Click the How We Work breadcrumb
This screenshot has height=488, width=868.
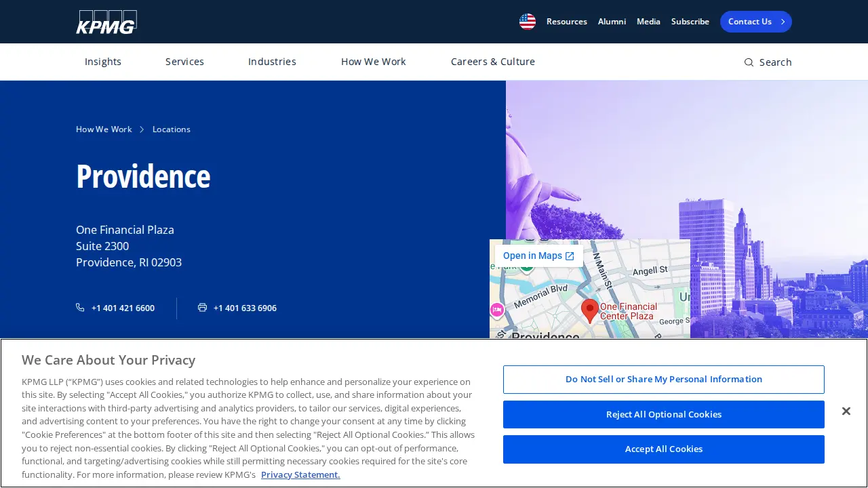point(104,129)
